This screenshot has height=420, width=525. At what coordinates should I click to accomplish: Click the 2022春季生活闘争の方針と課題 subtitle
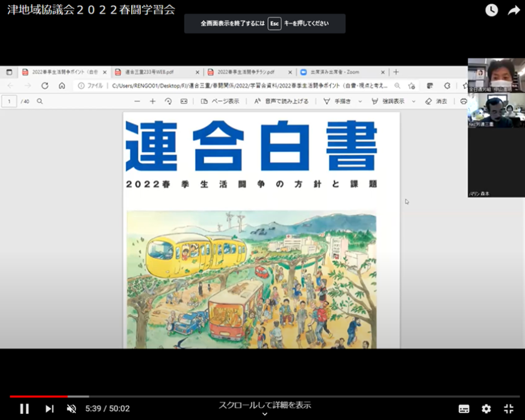[x=252, y=184]
